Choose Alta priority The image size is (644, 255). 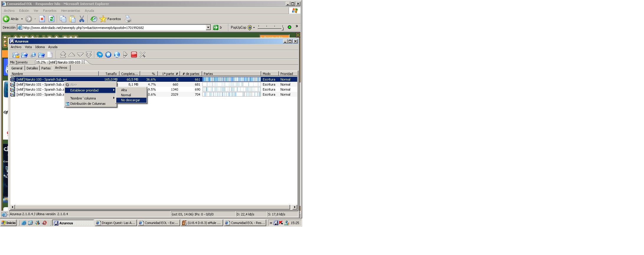point(131,90)
